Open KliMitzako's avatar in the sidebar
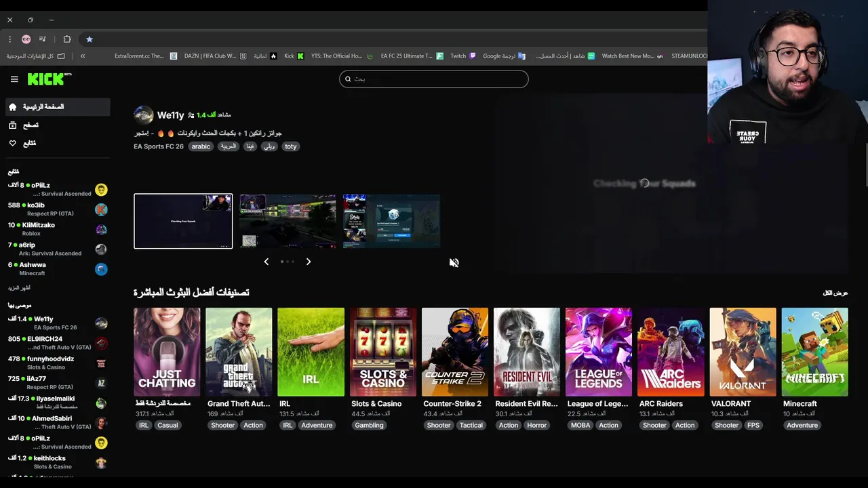The height and width of the screenshot is (488, 868). click(x=101, y=229)
